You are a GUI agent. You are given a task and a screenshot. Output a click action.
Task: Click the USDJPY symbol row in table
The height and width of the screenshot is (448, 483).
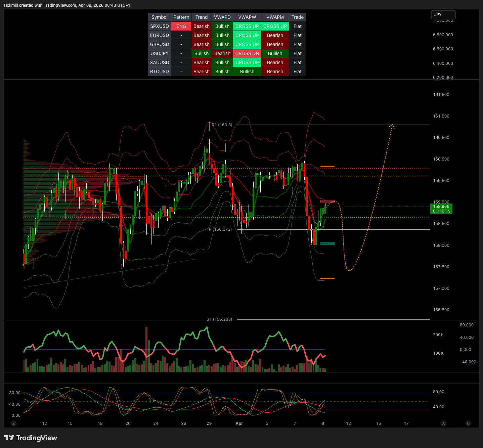160,53
